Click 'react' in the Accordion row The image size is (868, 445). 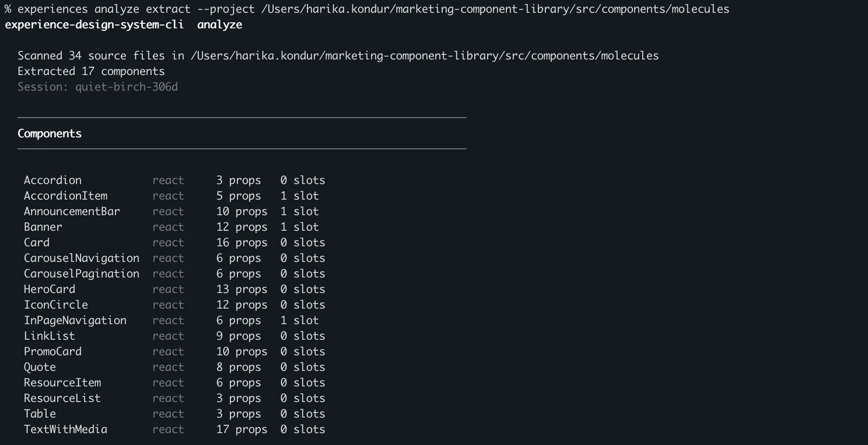click(168, 180)
